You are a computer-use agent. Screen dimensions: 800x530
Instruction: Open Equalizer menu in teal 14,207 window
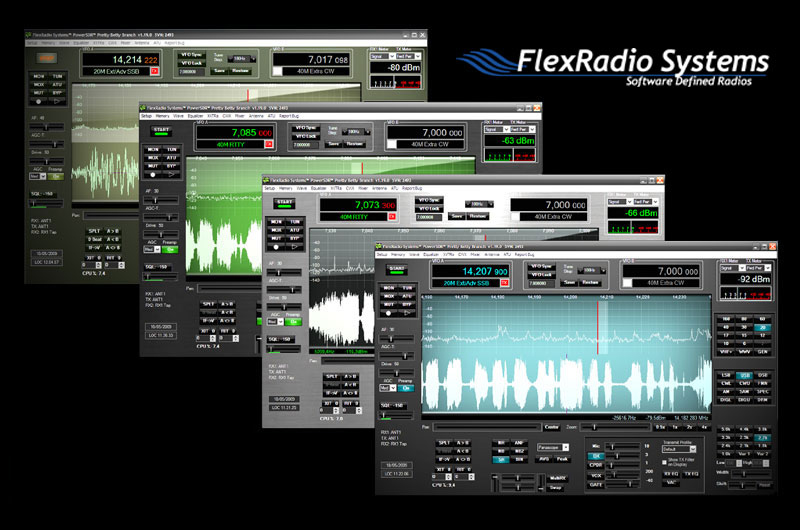[x=431, y=255]
